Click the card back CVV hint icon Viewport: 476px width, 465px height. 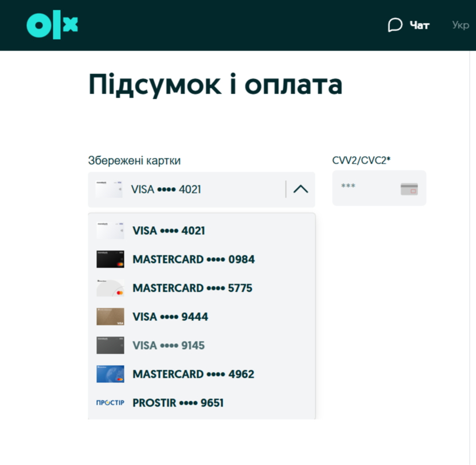coord(409,189)
